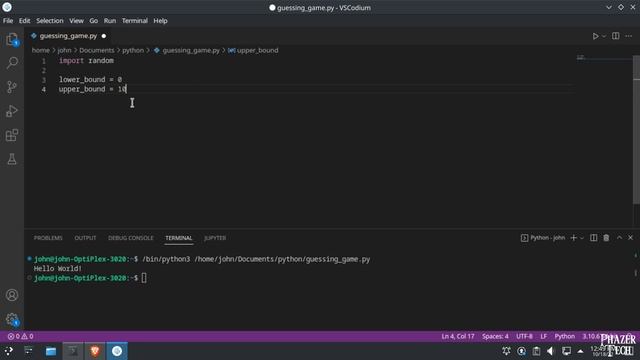Open the Source Control view
The image size is (640, 360).
pyautogui.click(x=12, y=87)
